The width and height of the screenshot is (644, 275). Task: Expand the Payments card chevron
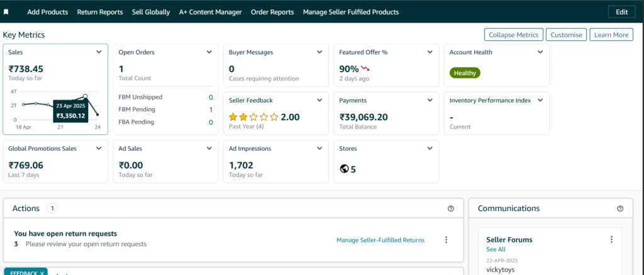coord(430,100)
